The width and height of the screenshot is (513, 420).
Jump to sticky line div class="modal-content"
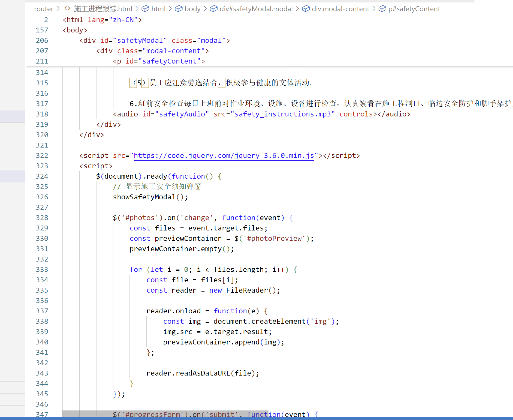click(153, 51)
